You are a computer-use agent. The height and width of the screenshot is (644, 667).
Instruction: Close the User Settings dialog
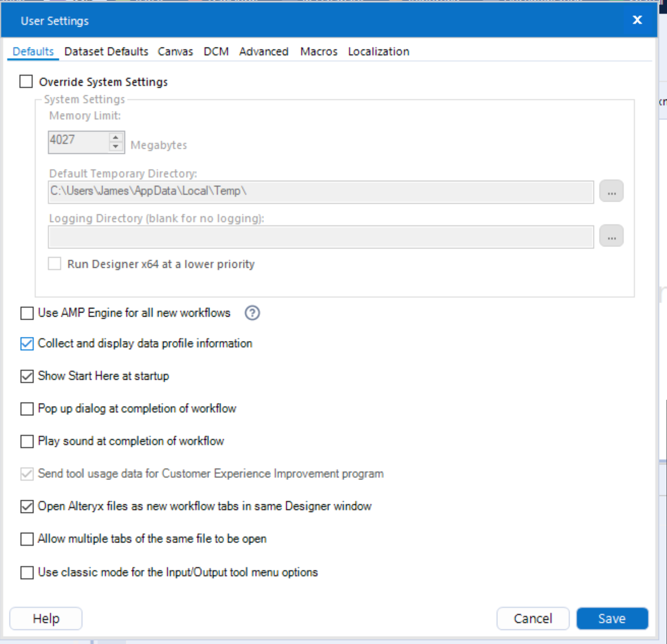pos(637,20)
